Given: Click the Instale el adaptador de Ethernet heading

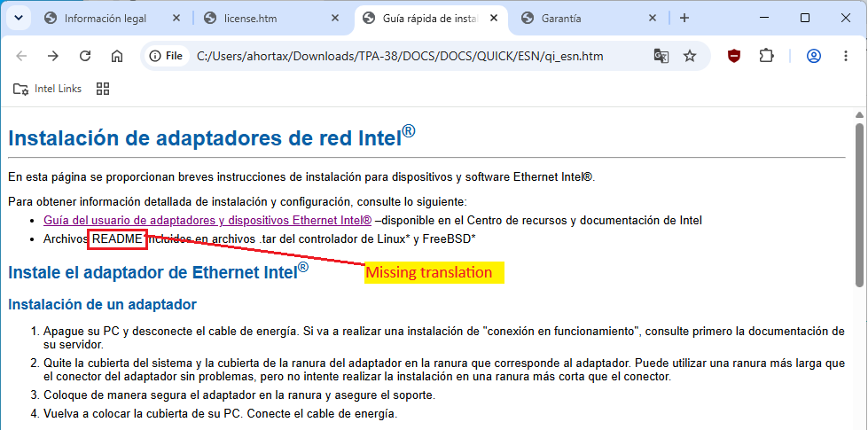Looking at the screenshot, I should 159,271.
